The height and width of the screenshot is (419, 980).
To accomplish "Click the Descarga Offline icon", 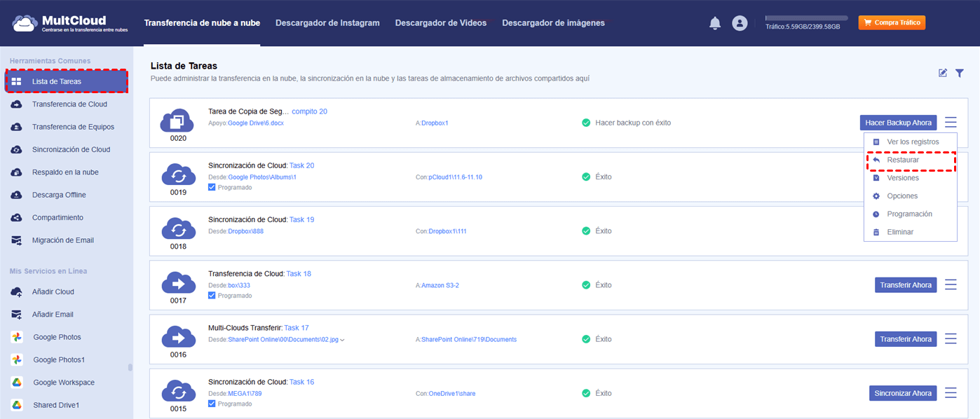I will pos(17,195).
